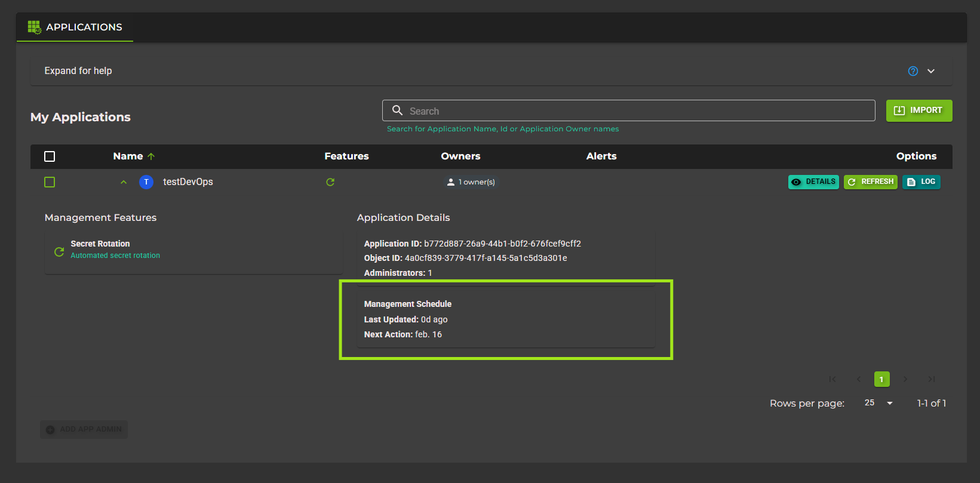980x483 pixels.
Task: Select the testDevOps row checkbox
Action: click(50, 182)
